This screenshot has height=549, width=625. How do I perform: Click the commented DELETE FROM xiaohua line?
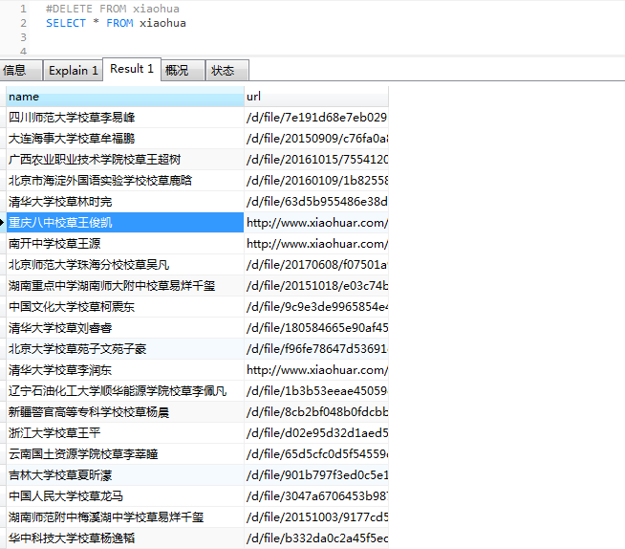coord(112,8)
